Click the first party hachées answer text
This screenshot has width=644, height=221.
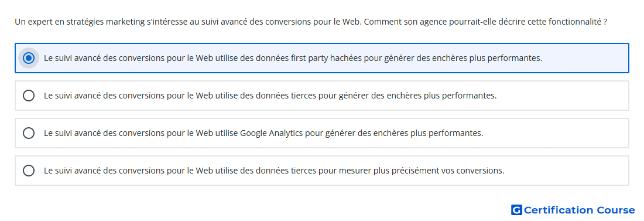293,58
